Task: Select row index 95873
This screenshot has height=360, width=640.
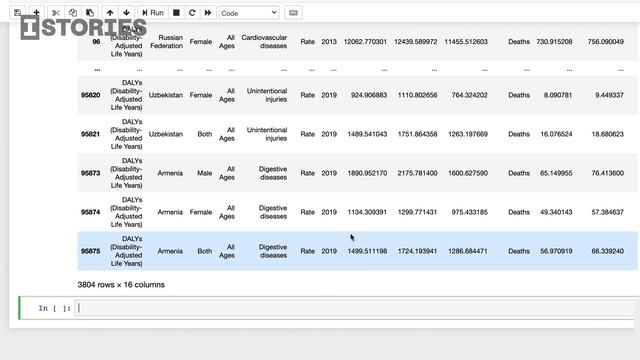Action: (90, 173)
